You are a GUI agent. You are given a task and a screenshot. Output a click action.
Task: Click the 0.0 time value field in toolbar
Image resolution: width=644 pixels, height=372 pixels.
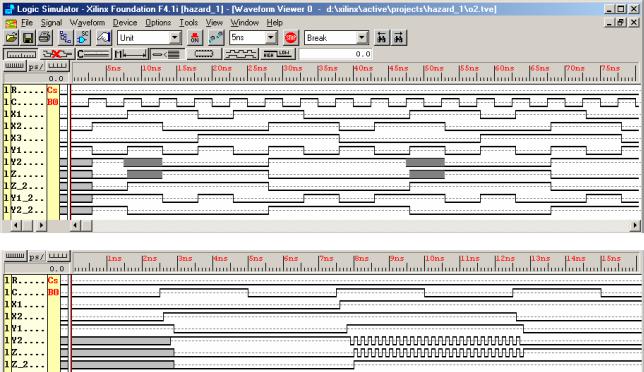tap(336, 54)
